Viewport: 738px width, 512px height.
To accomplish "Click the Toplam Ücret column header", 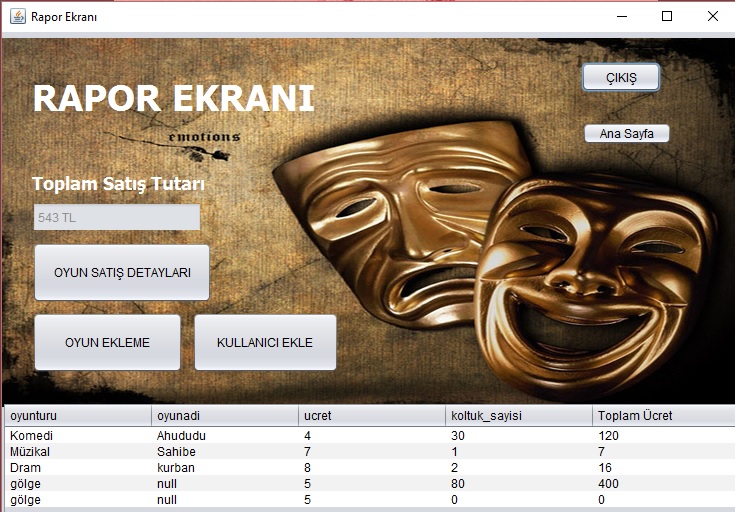I will tap(662, 415).
